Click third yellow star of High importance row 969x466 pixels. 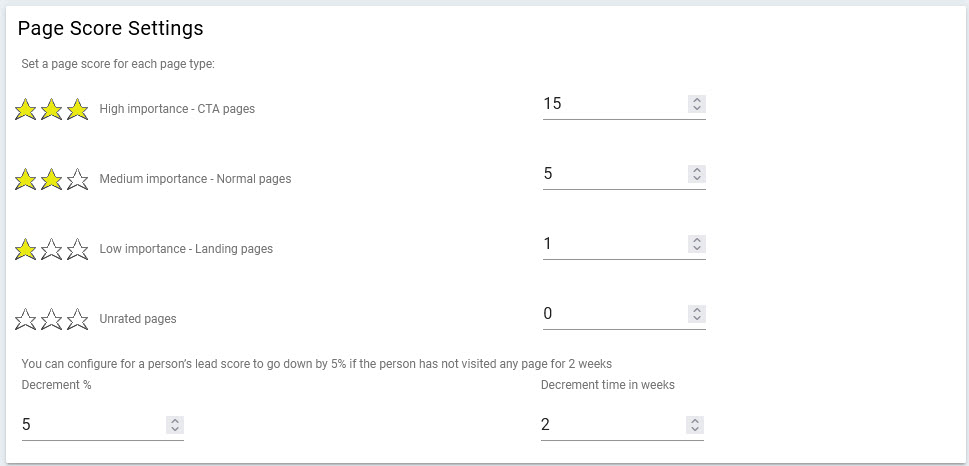point(77,109)
